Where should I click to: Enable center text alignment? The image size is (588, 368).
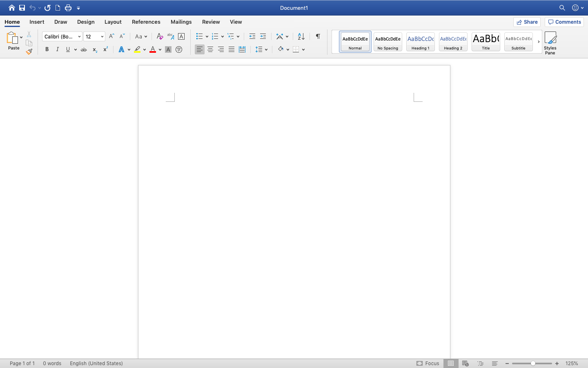coord(210,49)
